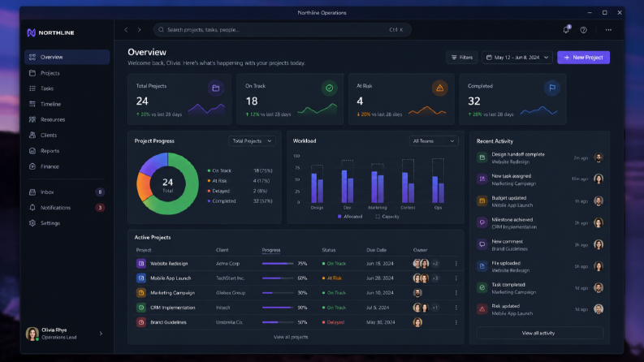Open Clients in the sidebar
644x362 pixels.
(x=67, y=135)
